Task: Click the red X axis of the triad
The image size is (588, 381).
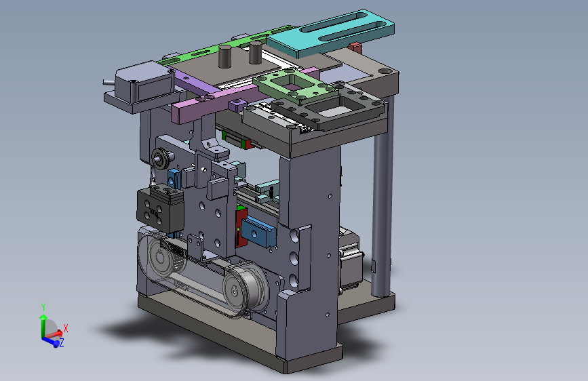Action: point(54,335)
